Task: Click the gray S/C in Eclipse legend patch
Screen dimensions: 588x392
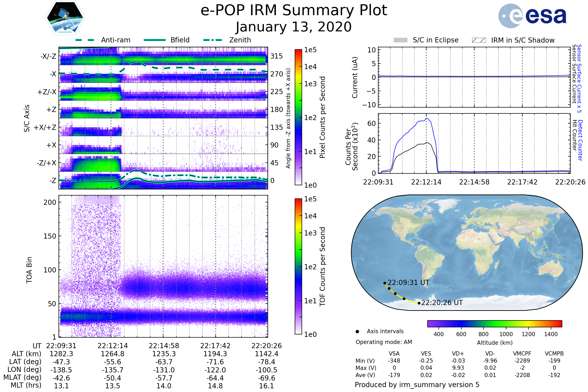Action: [x=401, y=40]
